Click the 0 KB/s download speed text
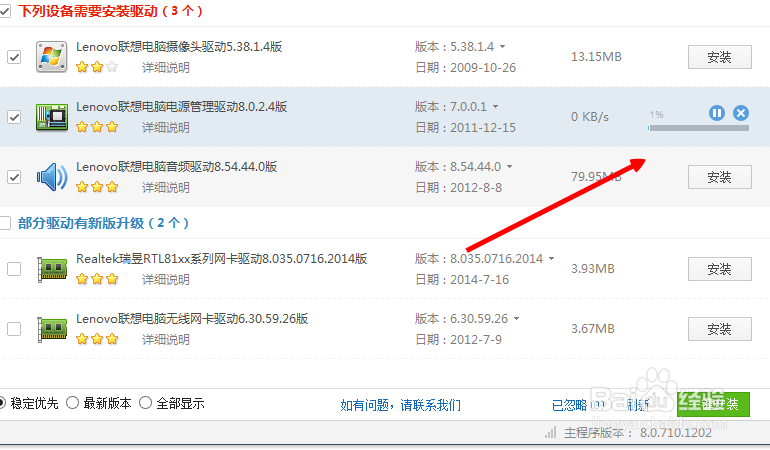The width and height of the screenshot is (770, 450). [x=590, y=117]
